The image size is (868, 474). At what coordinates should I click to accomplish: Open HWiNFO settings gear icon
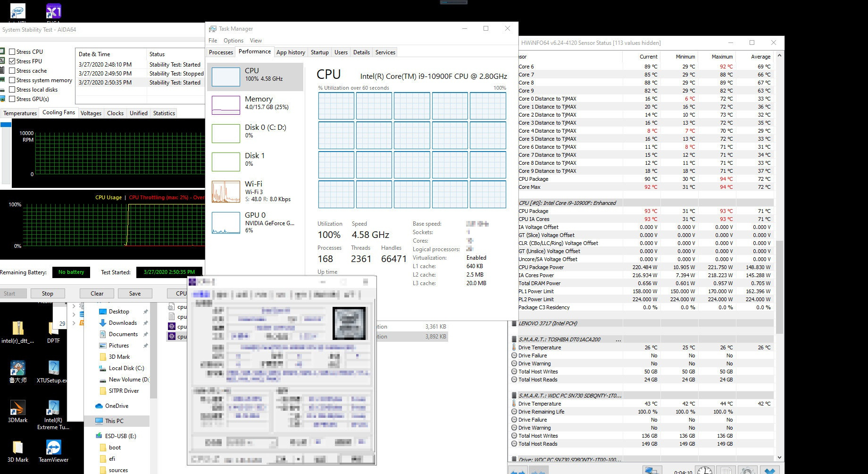pos(747,470)
